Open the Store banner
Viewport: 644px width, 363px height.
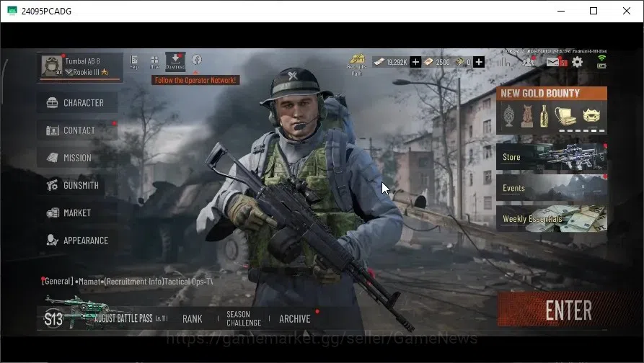tap(552, 157)
